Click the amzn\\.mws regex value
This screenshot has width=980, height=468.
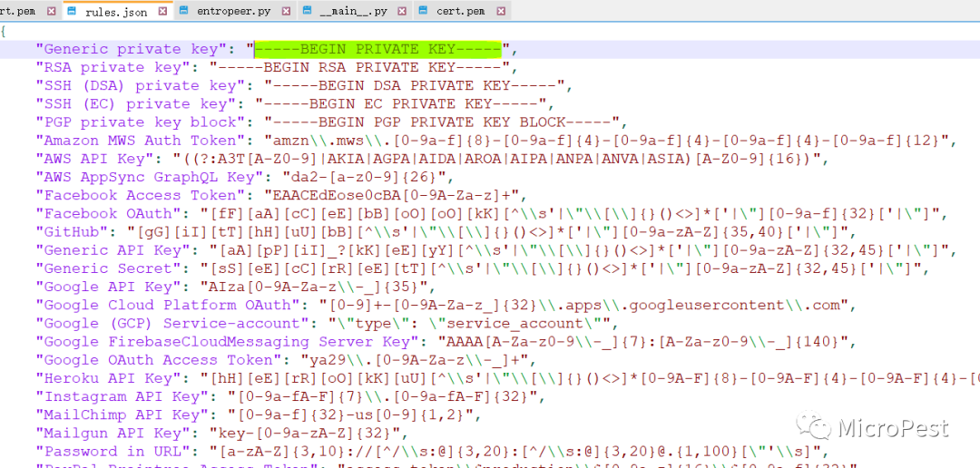coord(607,141)
